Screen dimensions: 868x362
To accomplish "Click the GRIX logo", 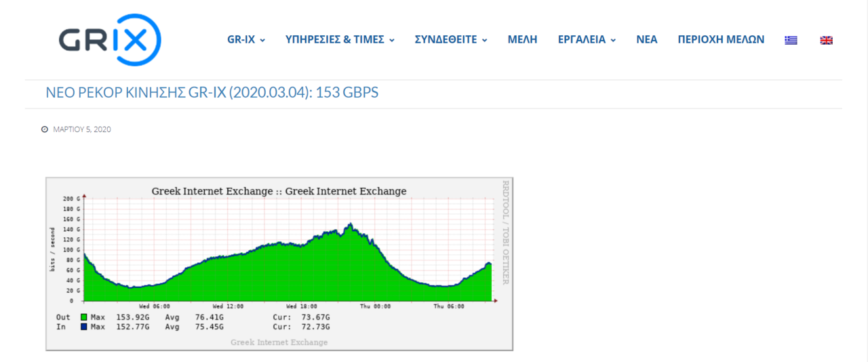I will click(x=110, y=40).
